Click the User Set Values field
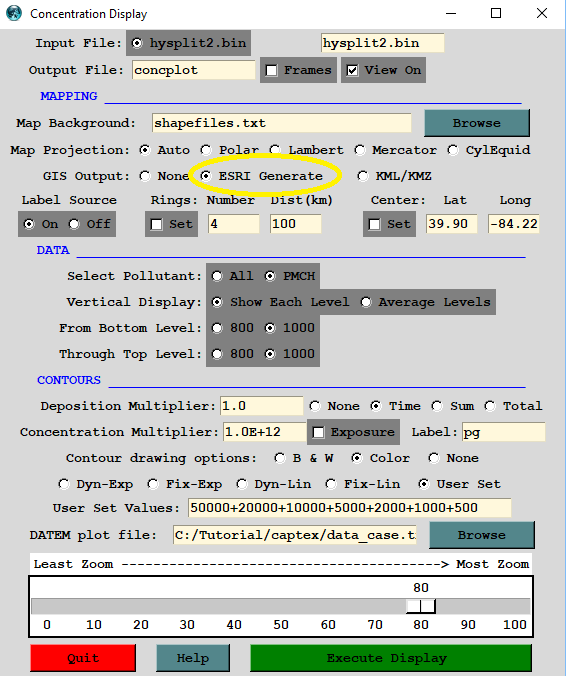Viewport: 566px width, 676px height. (x=350, y=508)
